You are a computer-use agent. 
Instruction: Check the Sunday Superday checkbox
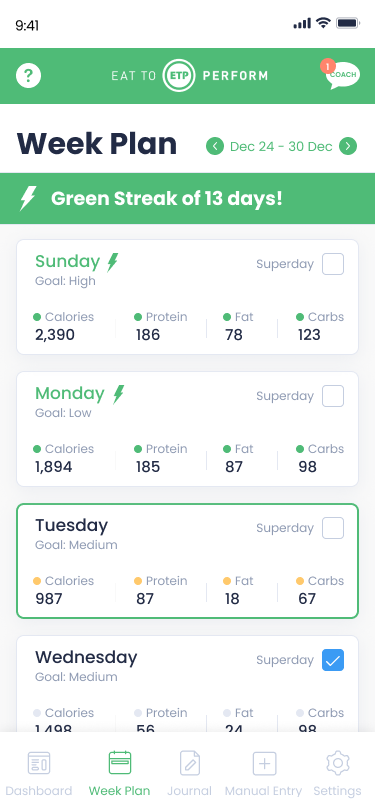click(333, 264)
